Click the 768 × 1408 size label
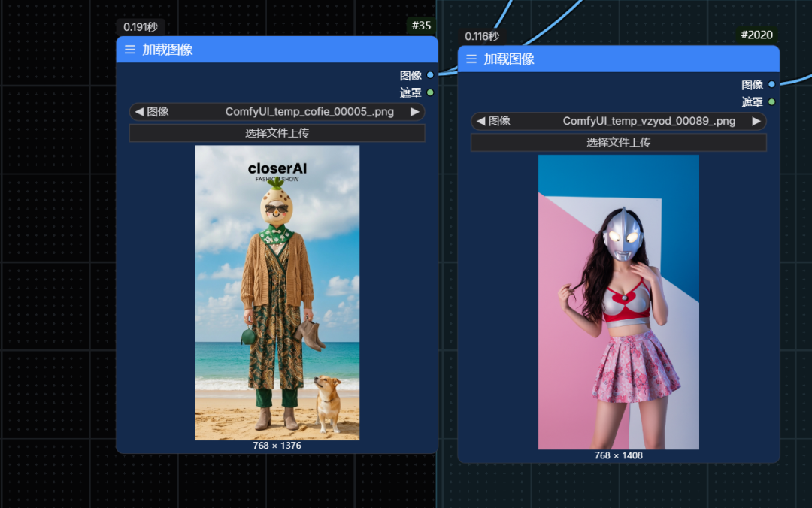 [x=618, y=455]
